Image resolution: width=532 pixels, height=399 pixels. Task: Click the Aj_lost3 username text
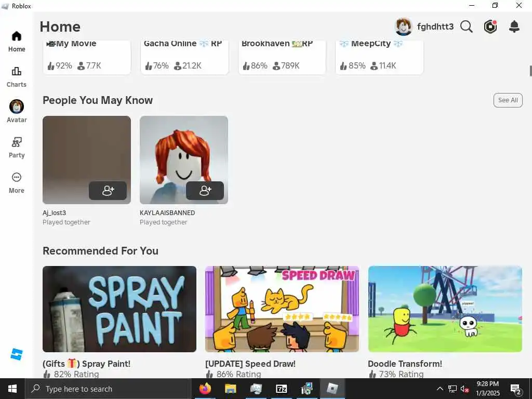point(54,212)
